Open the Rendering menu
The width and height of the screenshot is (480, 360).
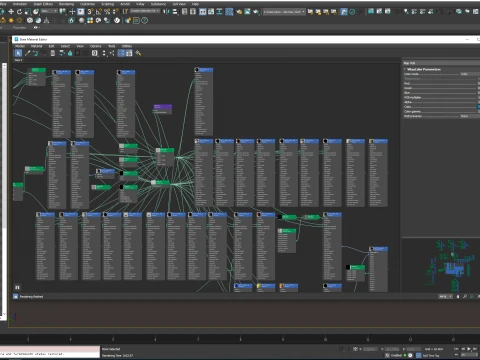coord(66,4)
